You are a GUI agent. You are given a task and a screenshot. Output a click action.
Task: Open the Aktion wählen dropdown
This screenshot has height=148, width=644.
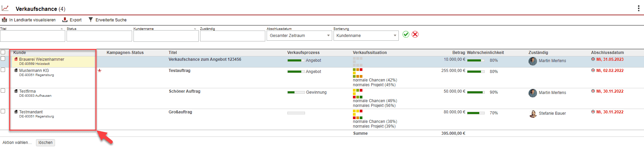click(17, 143)
